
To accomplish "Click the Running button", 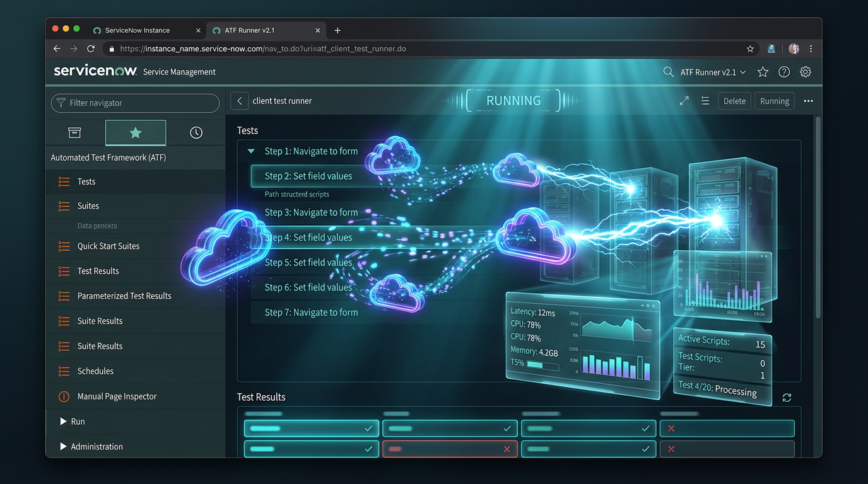I will pos(775,101).
